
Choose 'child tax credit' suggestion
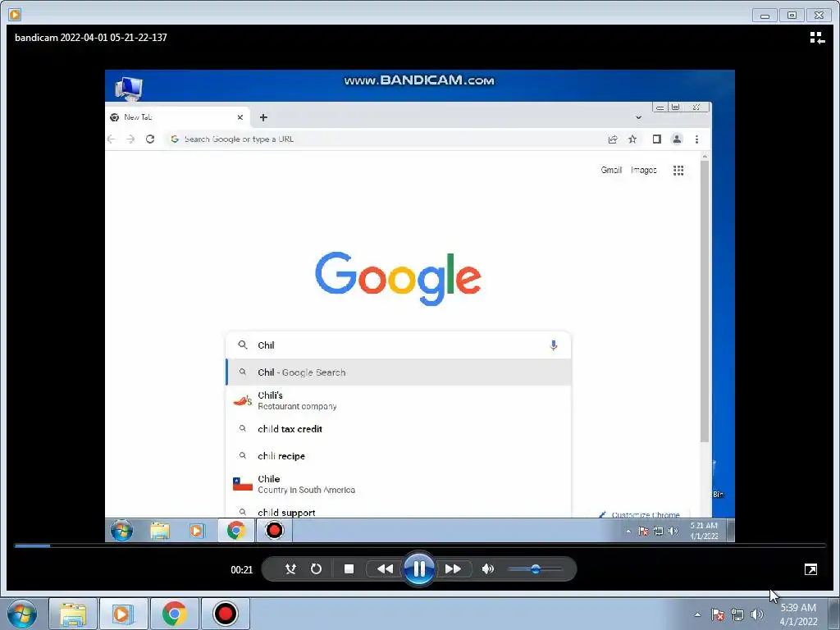398,429
